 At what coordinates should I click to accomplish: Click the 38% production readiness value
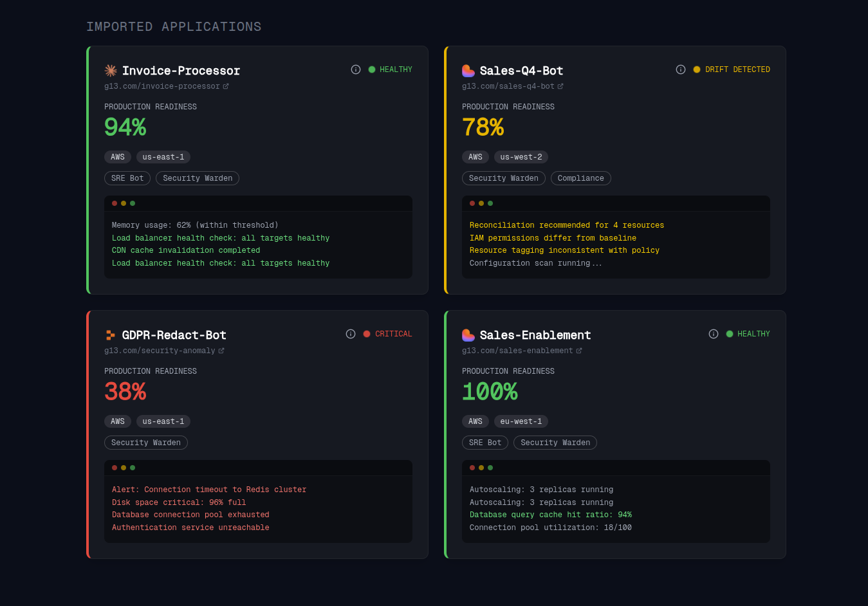click(125, 391)
